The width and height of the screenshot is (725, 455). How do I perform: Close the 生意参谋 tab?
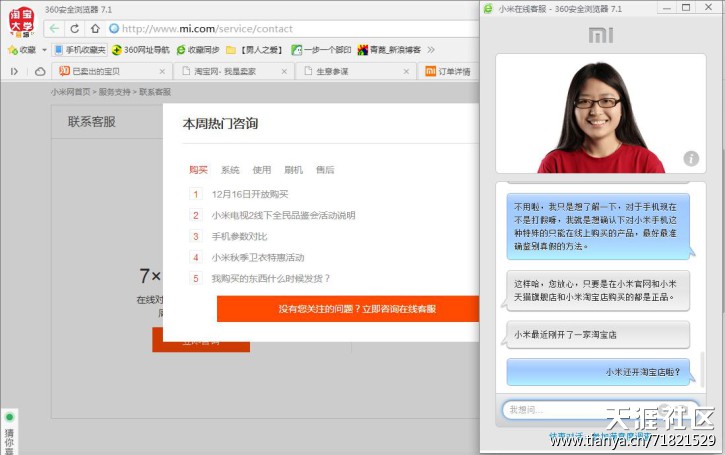click(406, 71)
